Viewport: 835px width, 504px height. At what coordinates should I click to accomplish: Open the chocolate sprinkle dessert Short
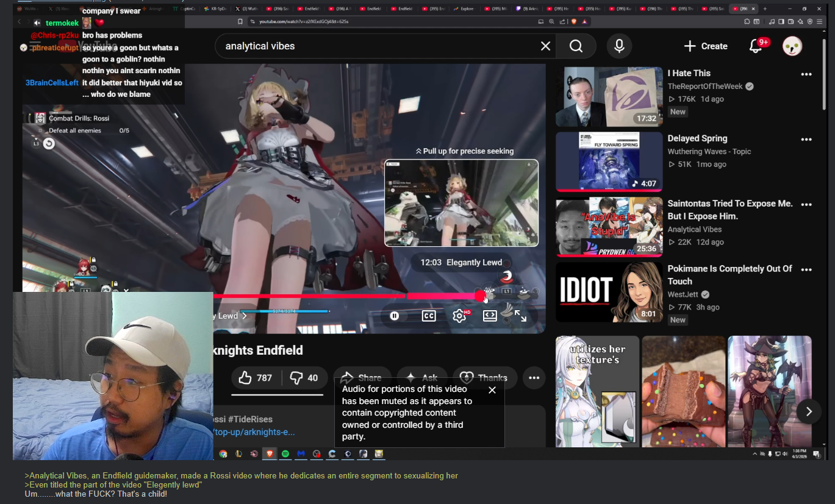click(x=684, y=391)
